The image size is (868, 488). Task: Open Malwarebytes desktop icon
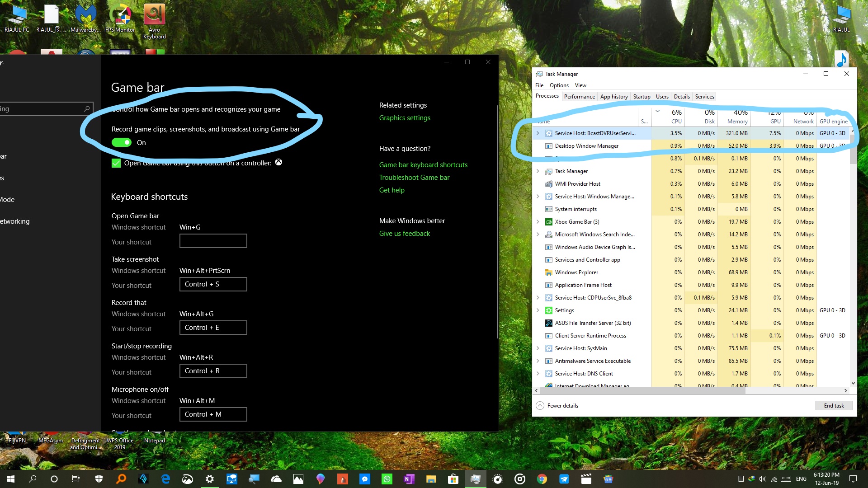[x=86, y=18]
